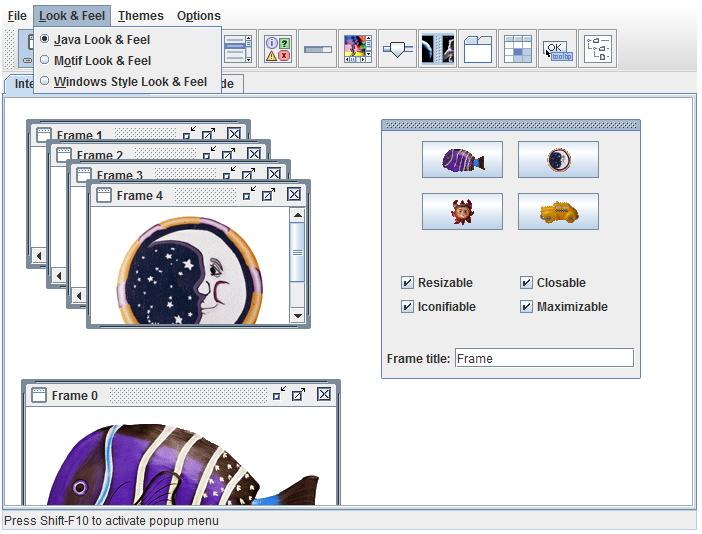Iconify Frame 1
The height and width of the screenshot is (534, 702).
[189, 133]
